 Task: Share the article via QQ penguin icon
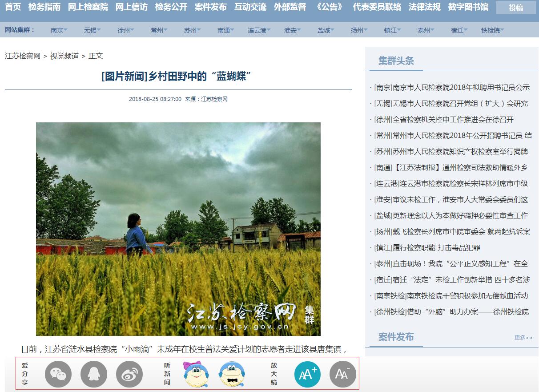[94, 374]
